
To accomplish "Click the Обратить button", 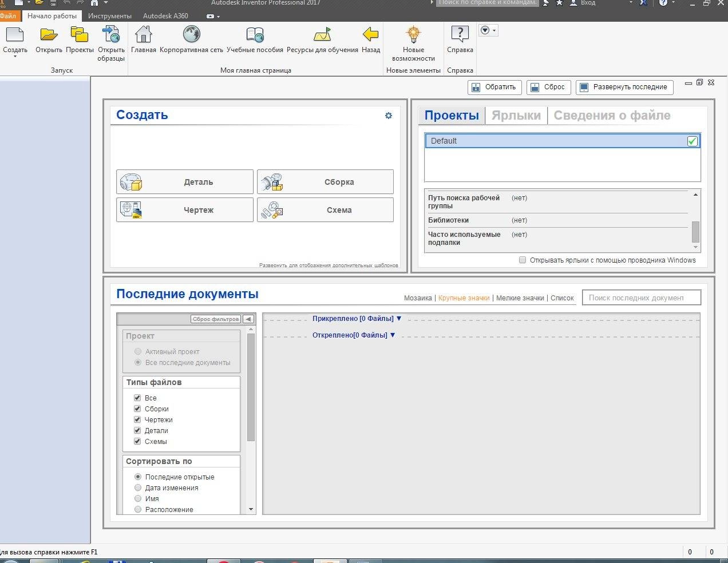I will click(494, 87).
